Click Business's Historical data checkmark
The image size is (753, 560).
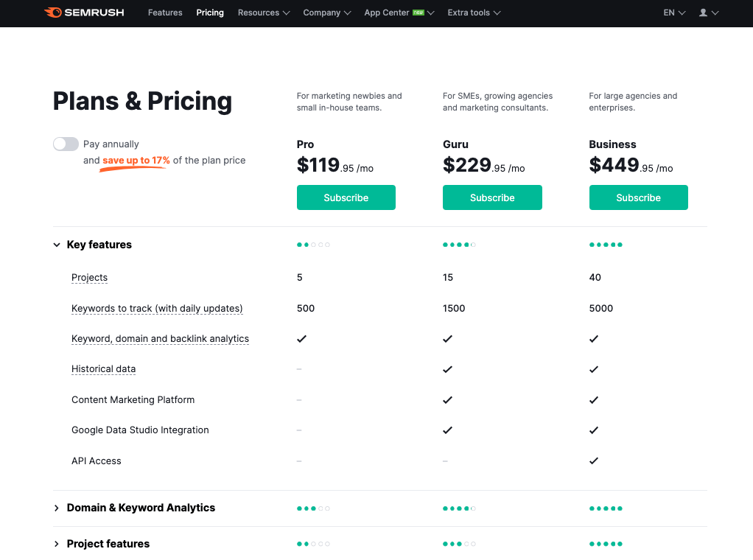pyautogui.click(x=594, y=369)
